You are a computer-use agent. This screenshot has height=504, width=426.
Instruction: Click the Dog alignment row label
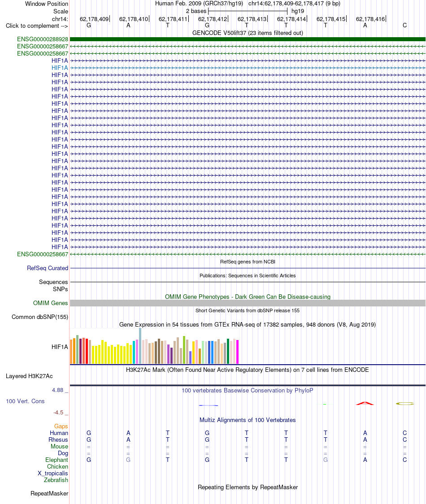63,453
